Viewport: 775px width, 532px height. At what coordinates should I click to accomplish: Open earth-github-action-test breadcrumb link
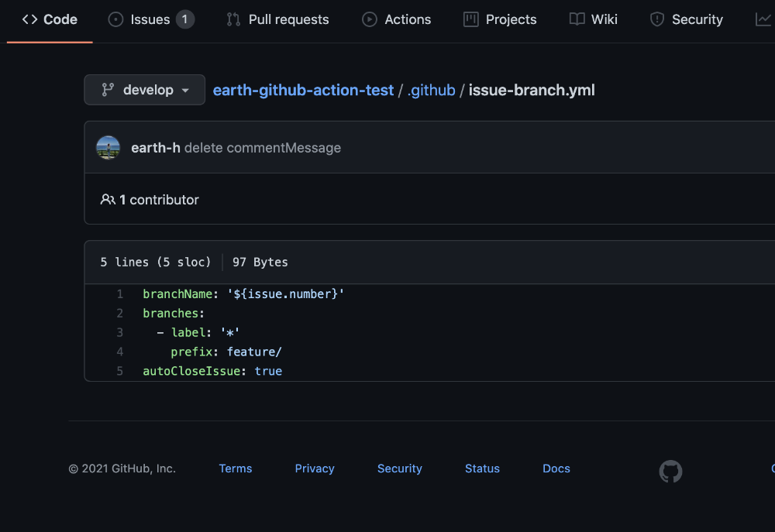pyautogui.click(x=303, y=90)
